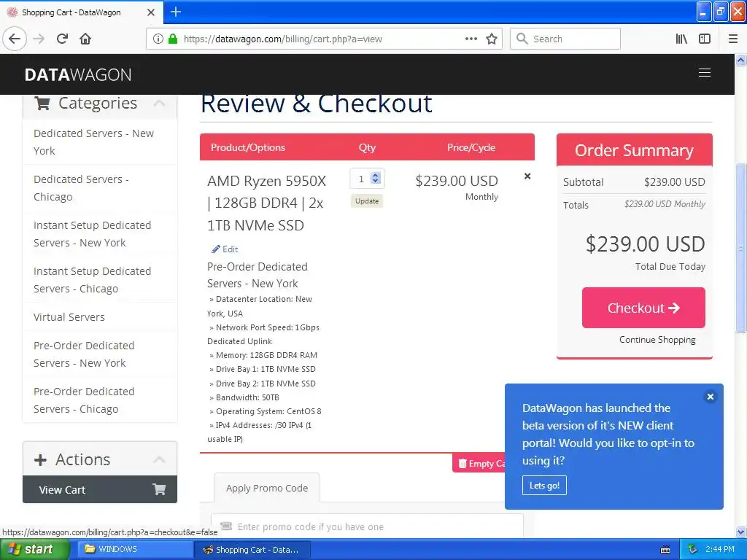
Task: Click the cart icon in View Cart
Action: tap(159, 489)
